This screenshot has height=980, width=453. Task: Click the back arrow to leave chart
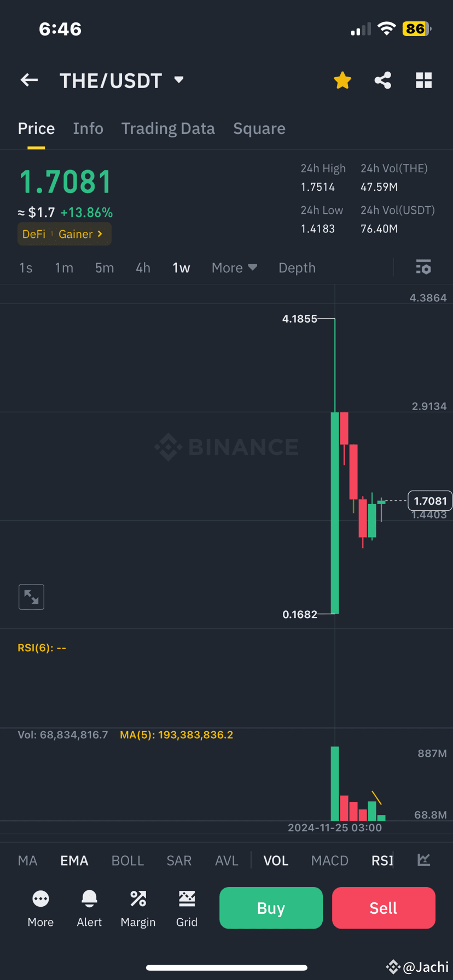pos(28,80)
